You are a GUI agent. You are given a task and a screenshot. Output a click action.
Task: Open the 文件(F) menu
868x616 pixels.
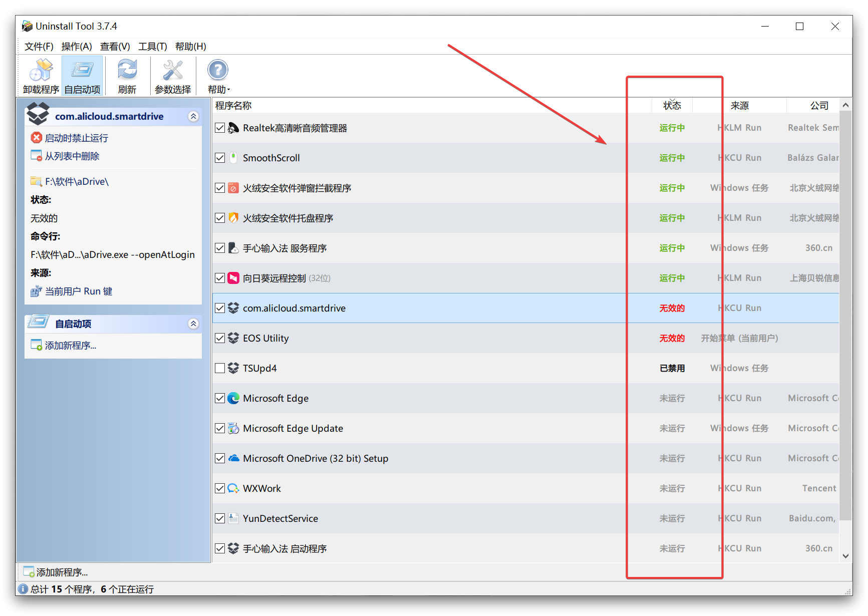tap(39, 46)
